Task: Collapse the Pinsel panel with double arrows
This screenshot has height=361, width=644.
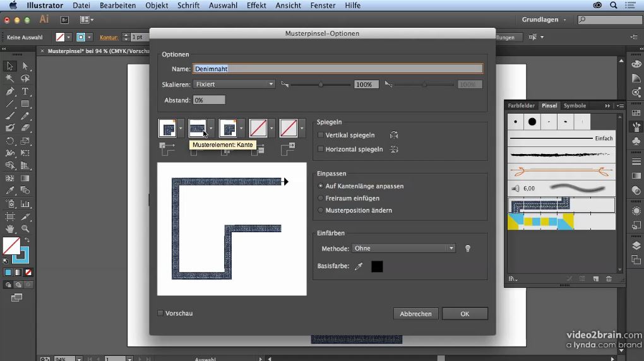Action: pyautogui.click(x=607, y=106)
